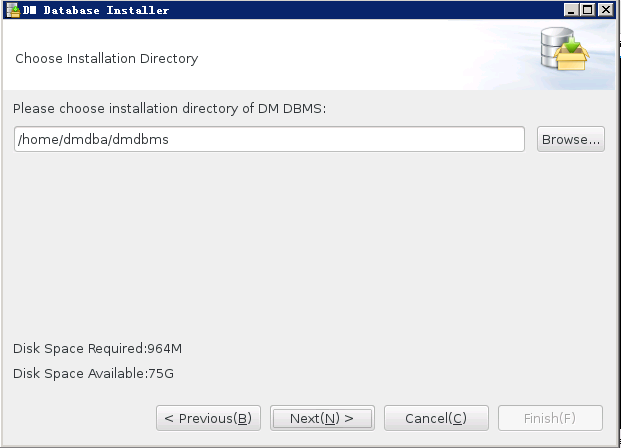Maximize the DM Database Installer window
The height and width of the screenshot is (448, 621).
[x=588, y=10]
